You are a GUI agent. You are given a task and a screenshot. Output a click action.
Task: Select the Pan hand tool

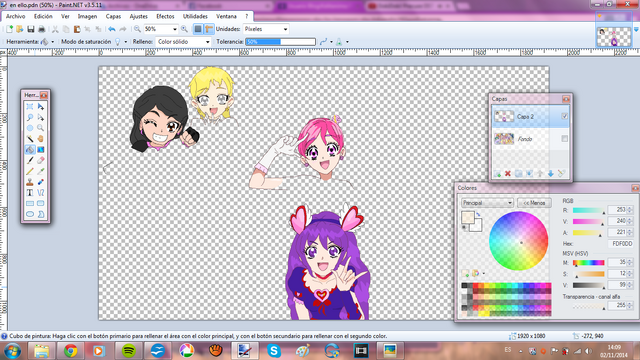point(41,139)
